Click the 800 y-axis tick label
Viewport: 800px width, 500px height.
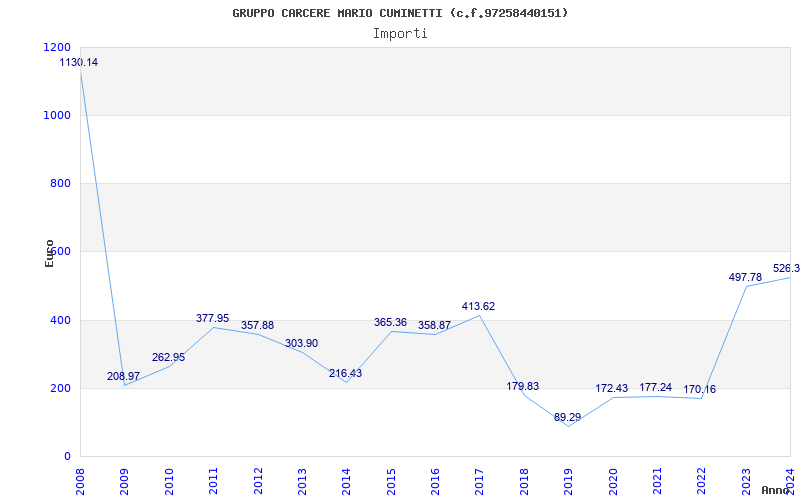tap(60, 184)
